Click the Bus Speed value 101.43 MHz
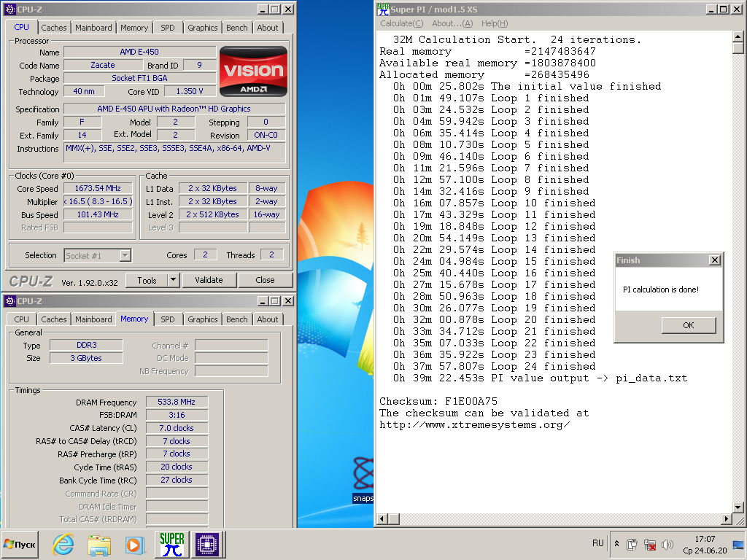Screen dimensions: 747x560 tap(98, 215)
